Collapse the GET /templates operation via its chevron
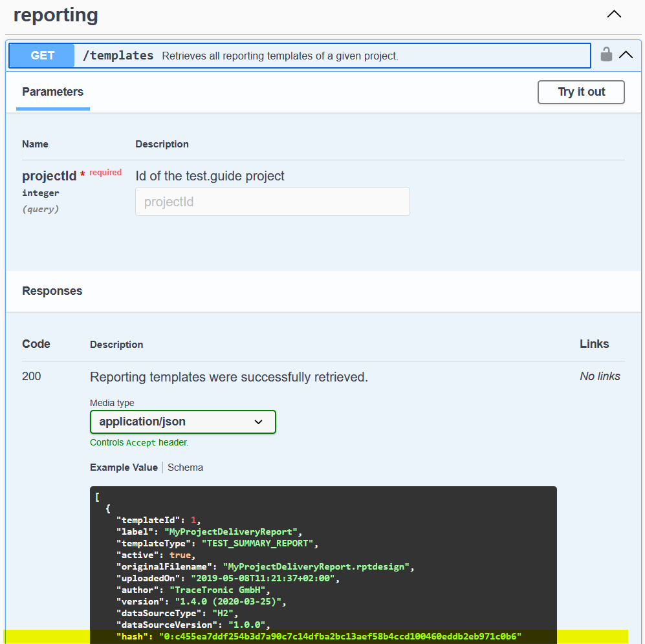This screenshot has width=645, height=644. pos(627,55)
